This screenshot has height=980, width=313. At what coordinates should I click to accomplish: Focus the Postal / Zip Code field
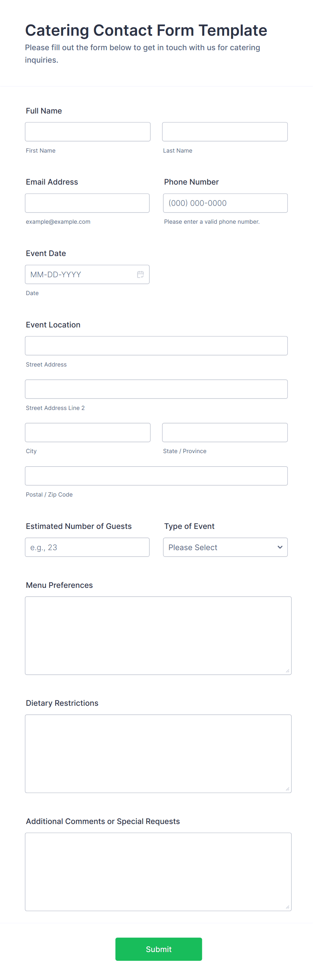pos(156,476)
